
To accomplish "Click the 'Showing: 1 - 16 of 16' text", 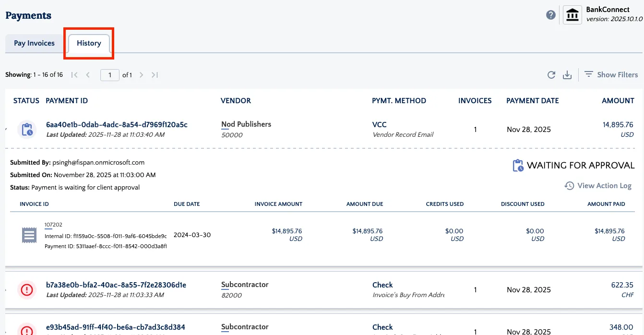I will point(34,75).
